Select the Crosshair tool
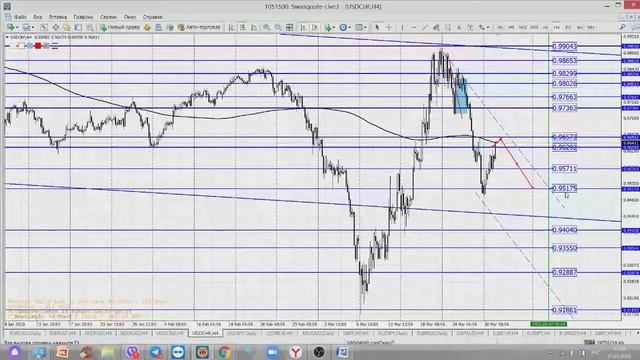Viewport: 640px width, 360px height. click(389, 27)
